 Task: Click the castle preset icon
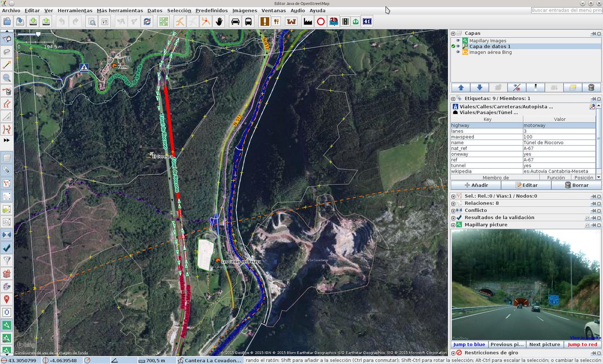tap(291, 22)
